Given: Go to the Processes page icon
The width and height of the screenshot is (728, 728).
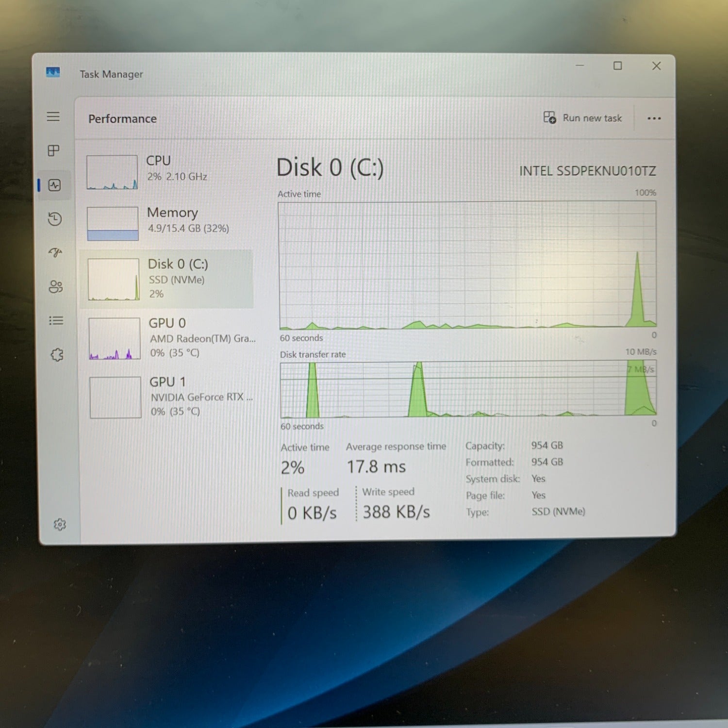Looking at the screenshot, I should point(54,150).
